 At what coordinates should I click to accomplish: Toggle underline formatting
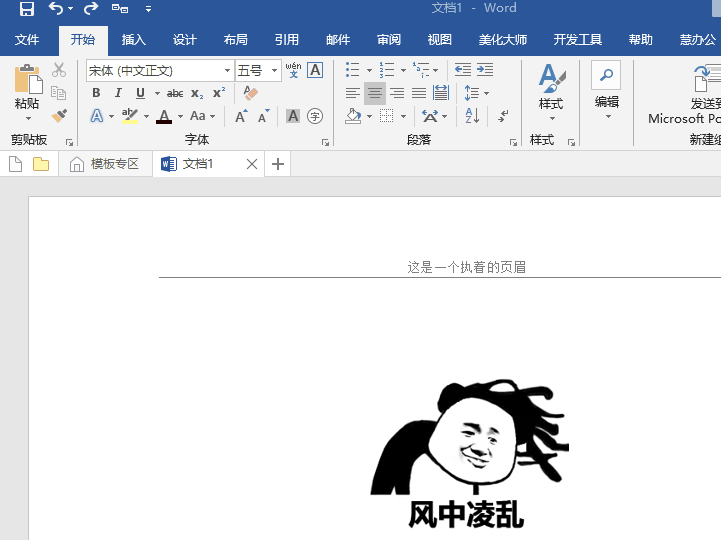(140, 93)
